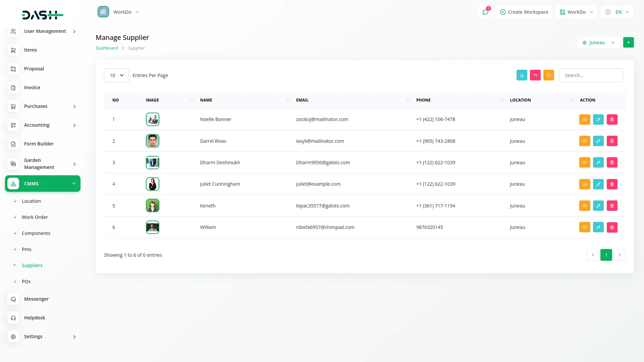Delete Dharm Deshmukh using trash icon
The image size is (644, 362).
[612, 163]
